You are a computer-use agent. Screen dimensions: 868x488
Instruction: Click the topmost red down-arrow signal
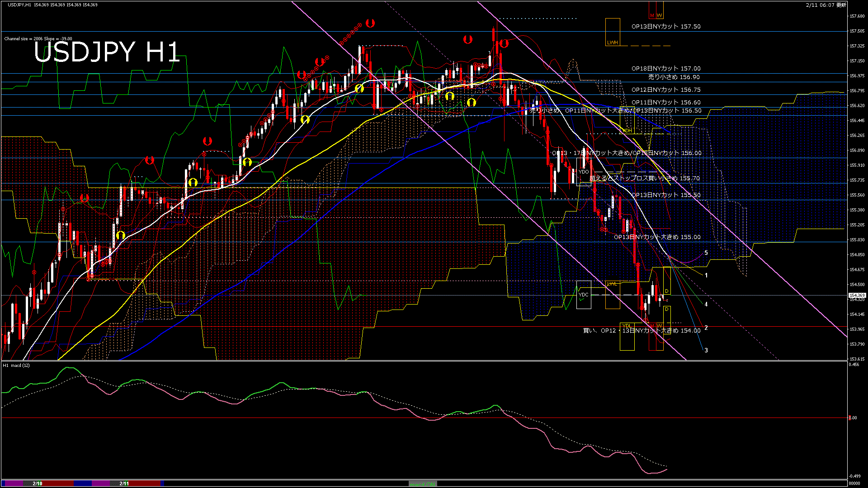click(370, 23)
